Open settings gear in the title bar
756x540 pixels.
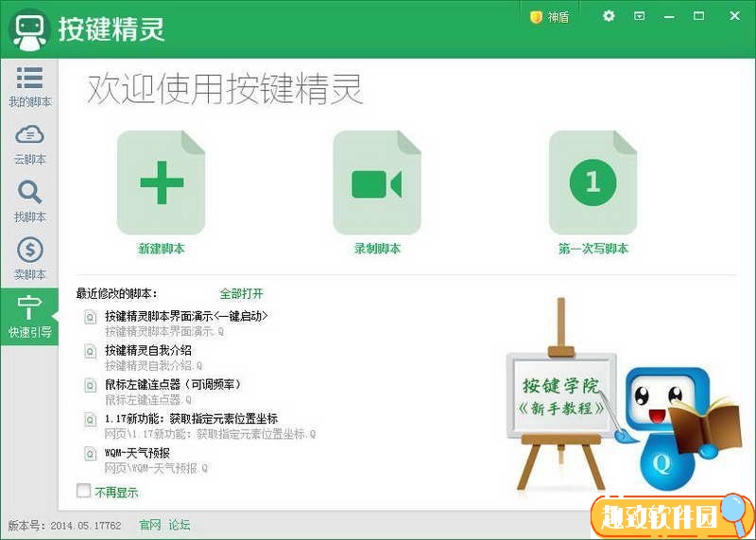(609, 16)
